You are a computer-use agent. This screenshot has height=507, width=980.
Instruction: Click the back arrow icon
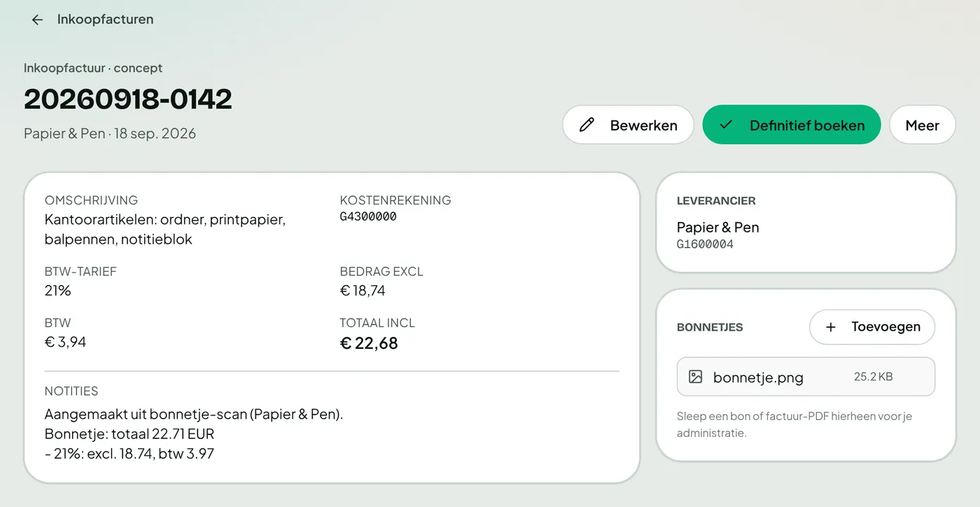(37, 20)
